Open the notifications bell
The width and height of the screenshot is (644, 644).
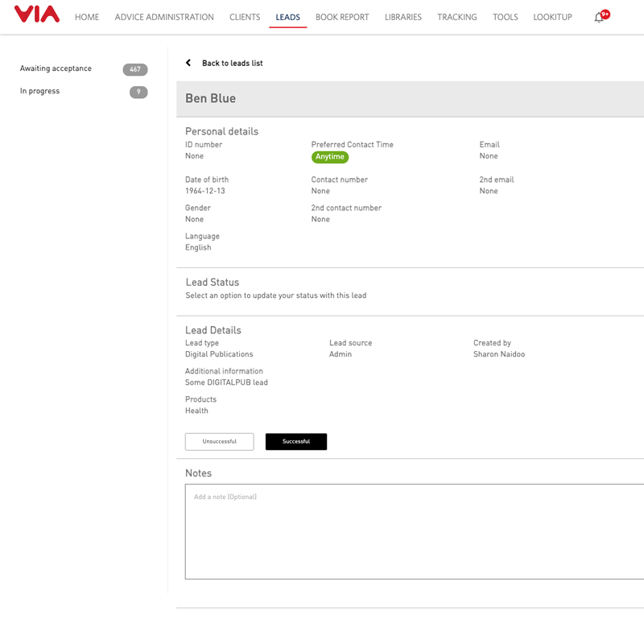coord(599,17)
